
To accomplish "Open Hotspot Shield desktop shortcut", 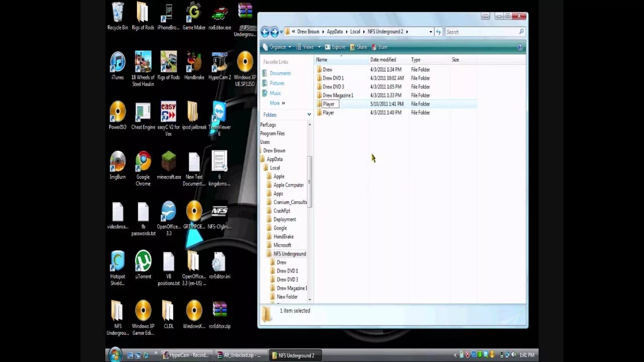I will pyautogui.click(x=118, y=267).
